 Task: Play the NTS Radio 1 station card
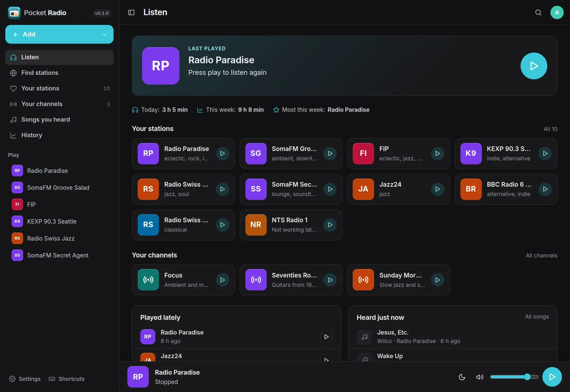pos(330,225)
